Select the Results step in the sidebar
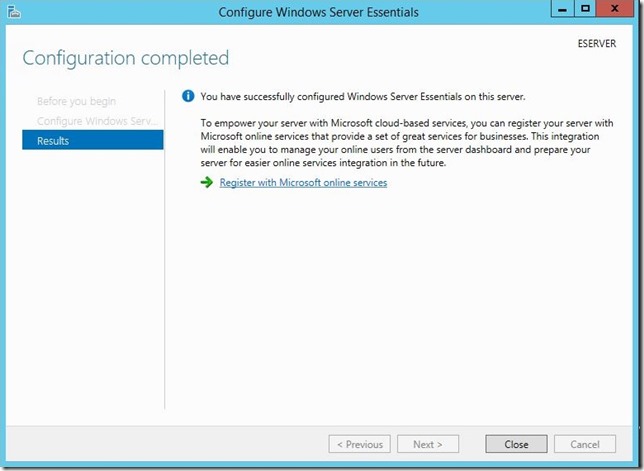644x471 pixels. (x=92, y=141)
